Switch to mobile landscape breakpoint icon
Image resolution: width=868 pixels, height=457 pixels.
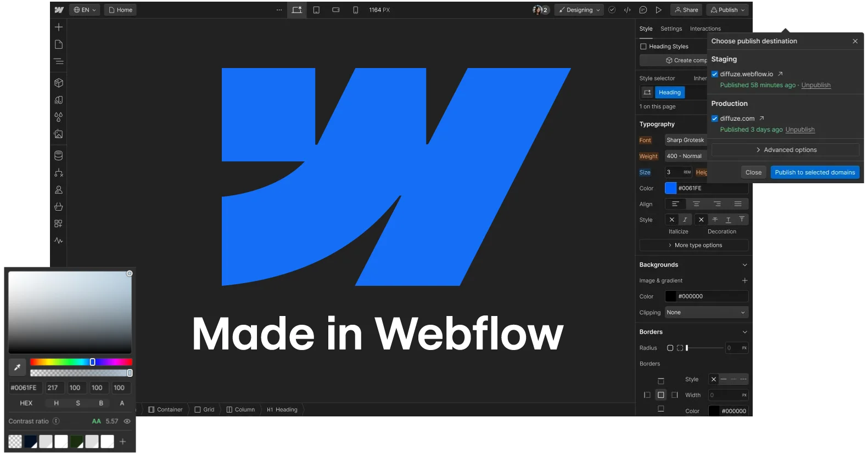point(336,10)
